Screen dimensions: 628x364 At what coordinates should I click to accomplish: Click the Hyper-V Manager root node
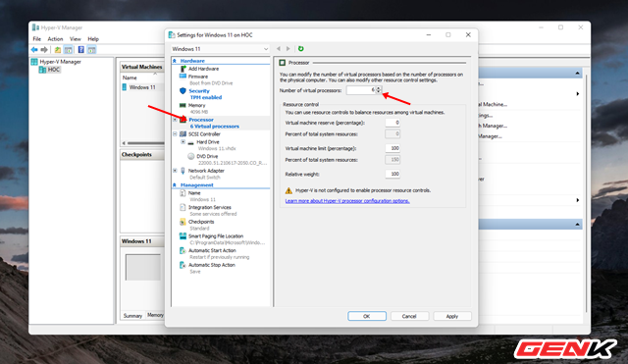pyautogui.click(x=60, y=62)
